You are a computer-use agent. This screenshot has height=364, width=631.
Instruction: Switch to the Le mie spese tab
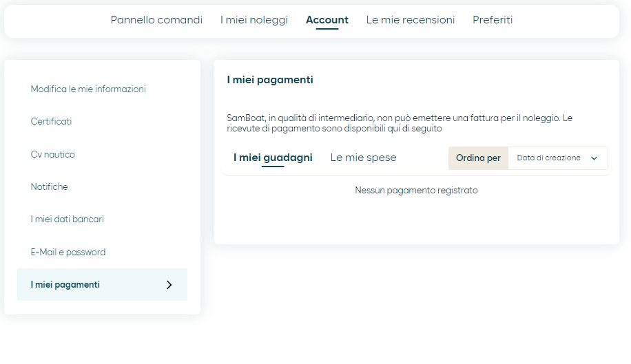(x=364, y=158)
